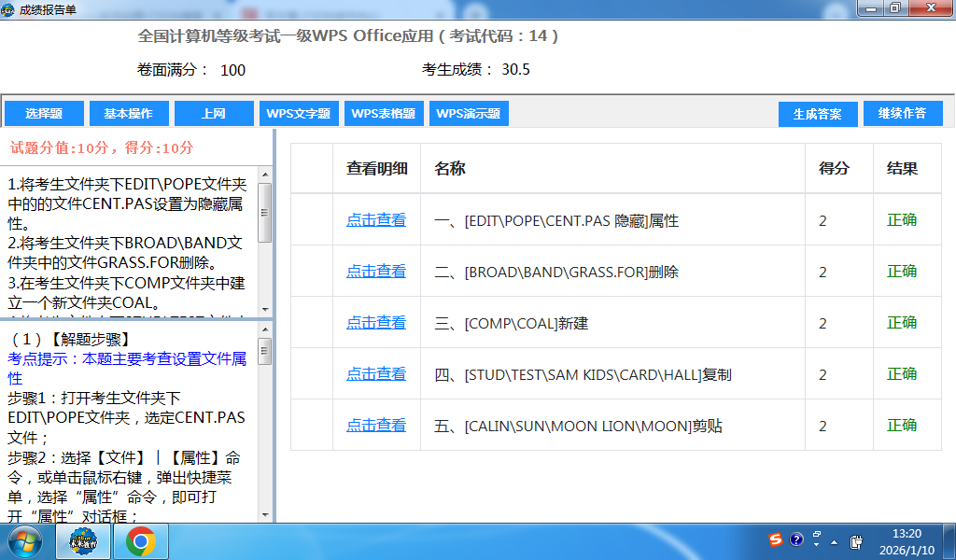
Task: Click the 成绩报告单 title bar icon
Action: click(7, 9)
